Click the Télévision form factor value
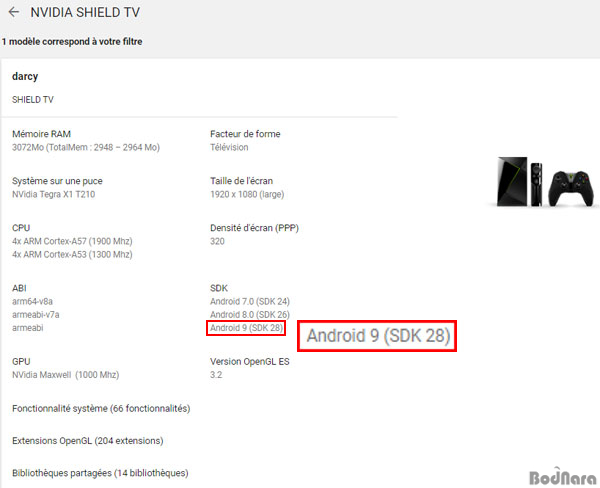Image resolution: width=600 pixels, height=488 pixels. [229, 147]
